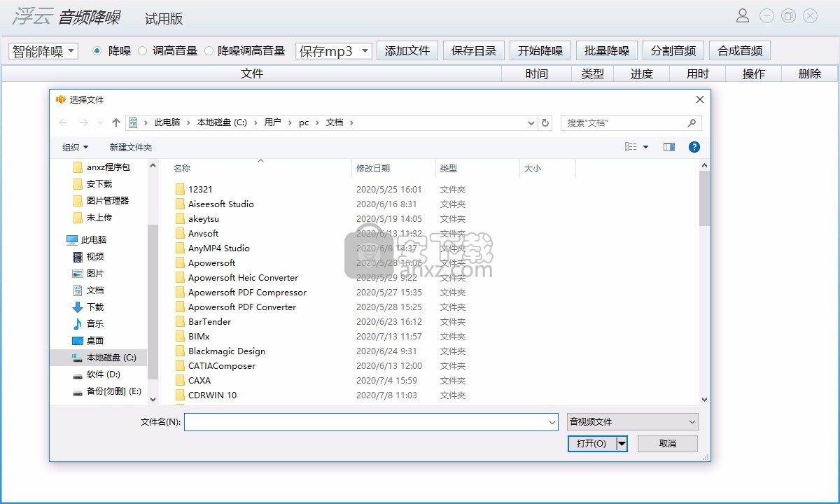The height and width of the screenshot is (504, 840).
Task: Expand the view options dropdown arrow
Action: tap(645, 147)
